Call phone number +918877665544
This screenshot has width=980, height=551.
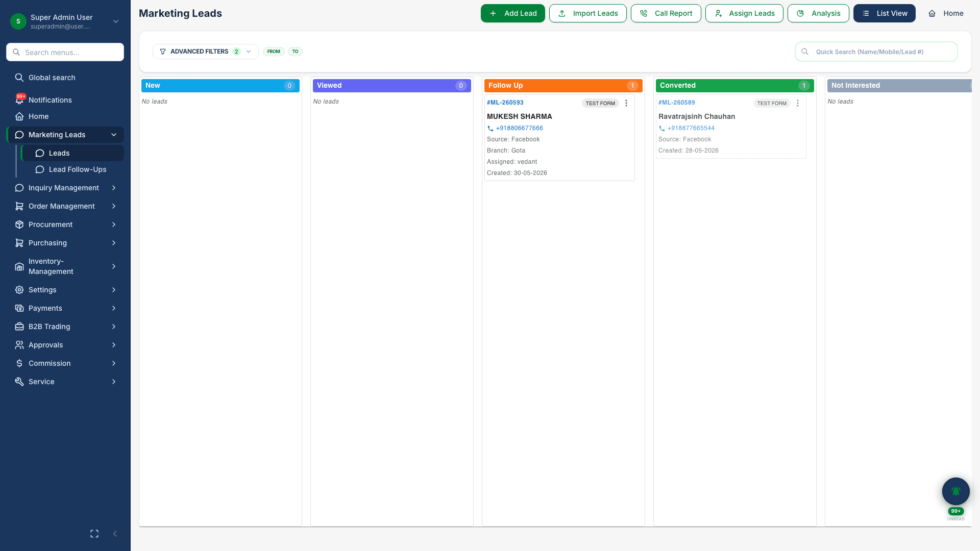point(691,128)
